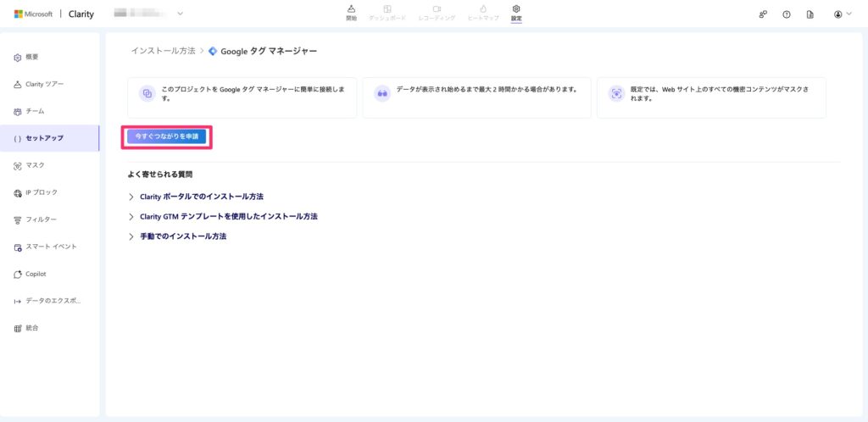The height and width of the screenshot is (422, 868).
Task: Open the マスク settings in sidebar
Action: click(35, 165)
